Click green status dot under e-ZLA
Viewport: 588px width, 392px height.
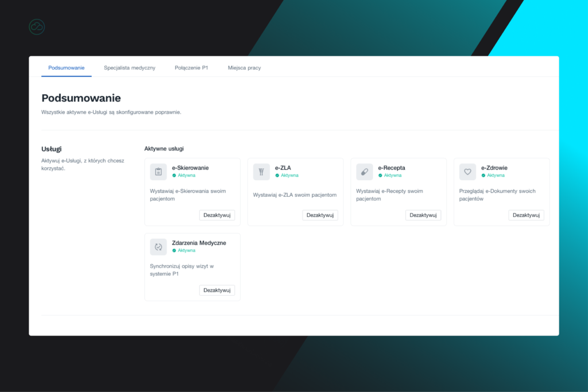[x=277, y=176]
